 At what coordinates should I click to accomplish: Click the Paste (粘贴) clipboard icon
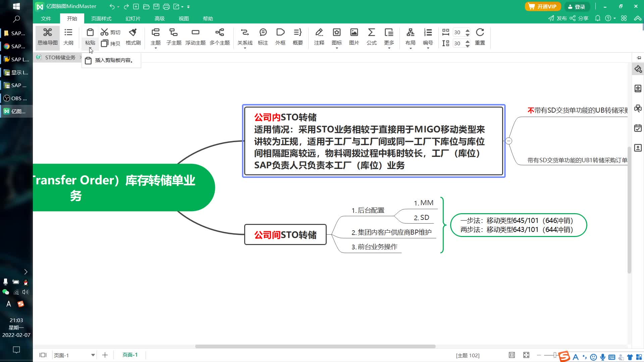tap(90, 33)
